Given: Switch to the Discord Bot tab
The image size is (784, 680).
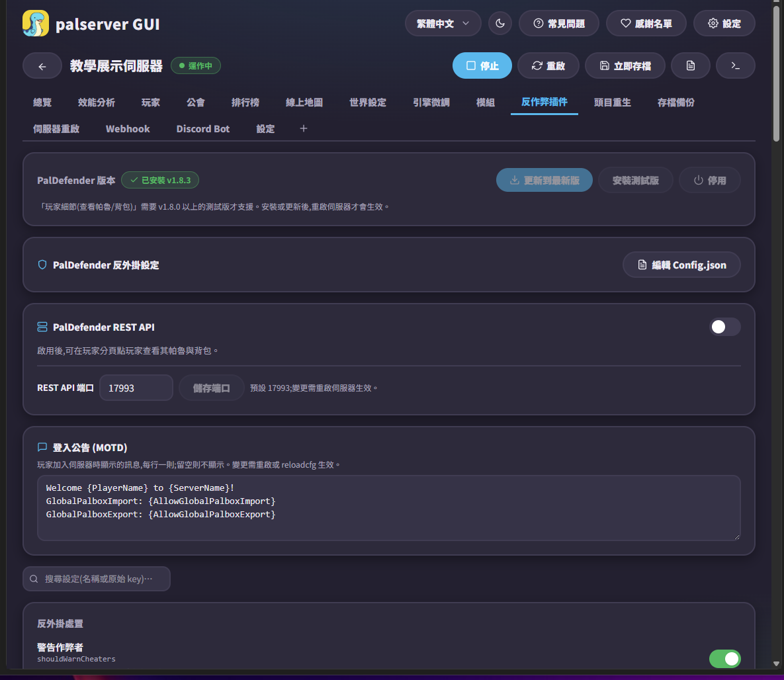Looking at the screenshot, I should [202, 128].
